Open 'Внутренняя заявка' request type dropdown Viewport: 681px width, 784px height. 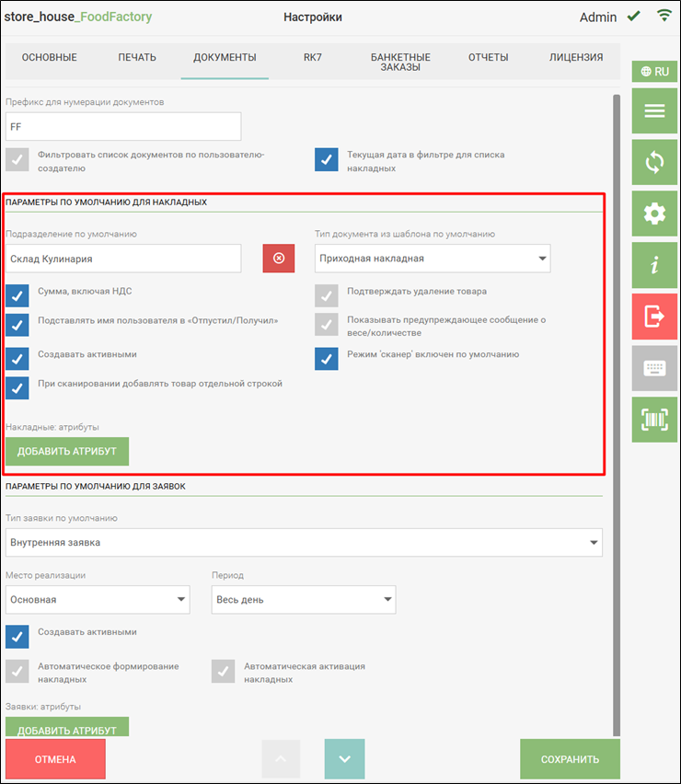pyautogui.click(x=304, y=543)
